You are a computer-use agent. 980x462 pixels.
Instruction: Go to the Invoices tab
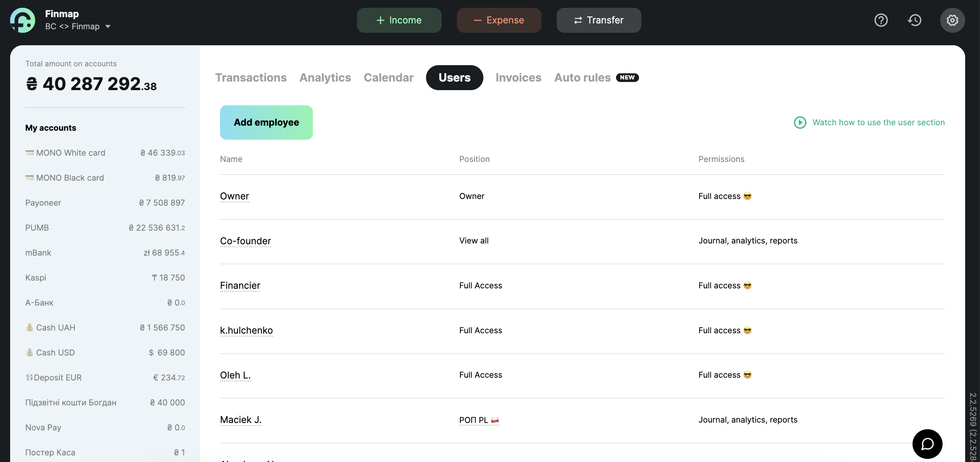pyautogui.click(x=518, y=78)
